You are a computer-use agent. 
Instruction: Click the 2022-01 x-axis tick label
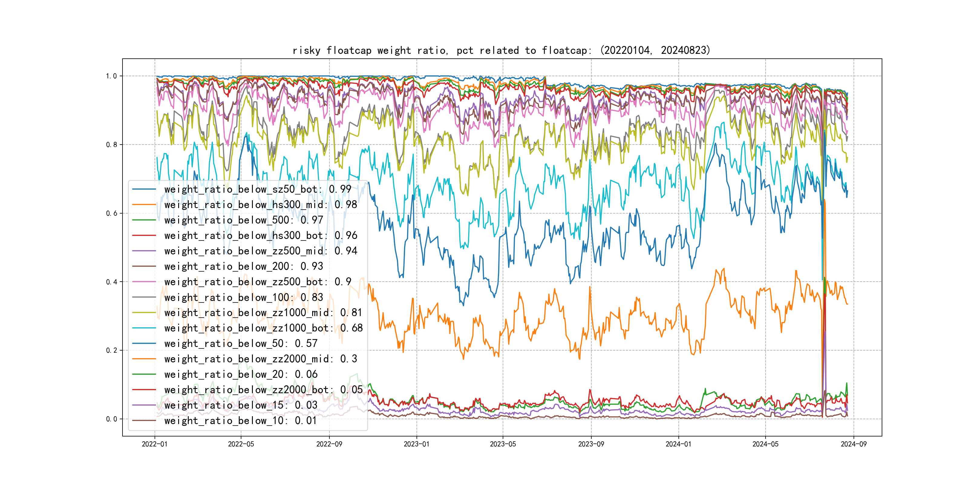155,444
